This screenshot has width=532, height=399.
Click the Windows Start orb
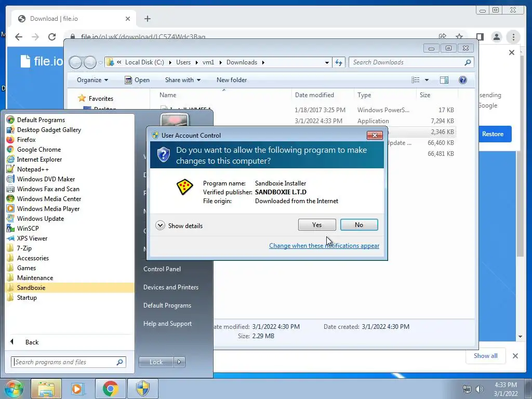14,389
